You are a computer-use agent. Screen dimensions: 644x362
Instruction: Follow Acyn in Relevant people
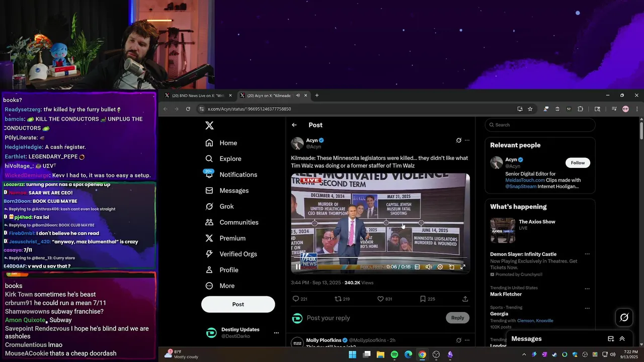pos(578,163)
